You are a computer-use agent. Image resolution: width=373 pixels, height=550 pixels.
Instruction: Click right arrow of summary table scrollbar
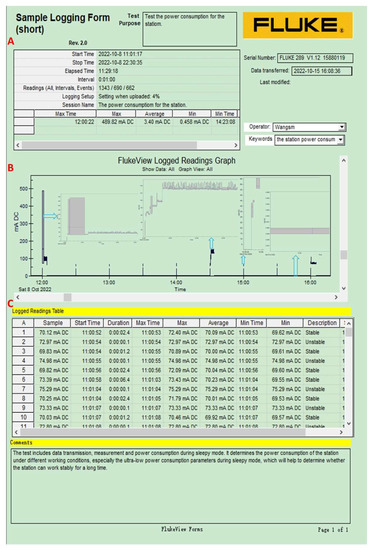[236, 145]
